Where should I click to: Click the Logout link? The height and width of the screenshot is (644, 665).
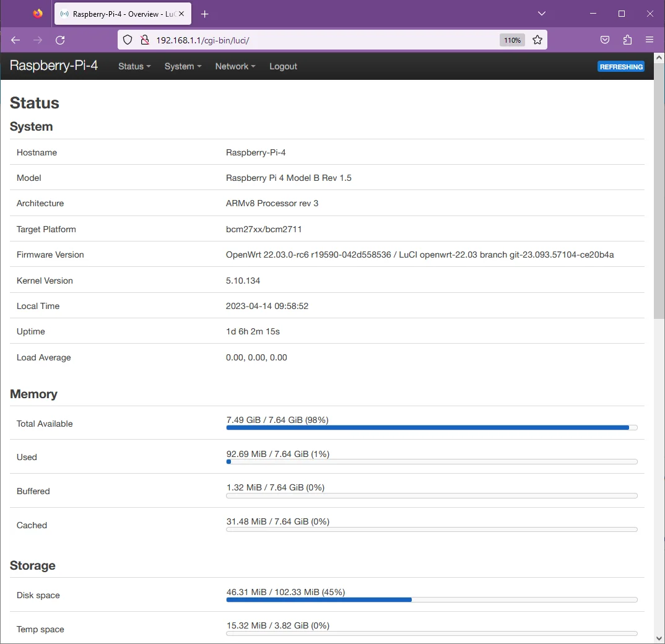(x=283, y=66)
